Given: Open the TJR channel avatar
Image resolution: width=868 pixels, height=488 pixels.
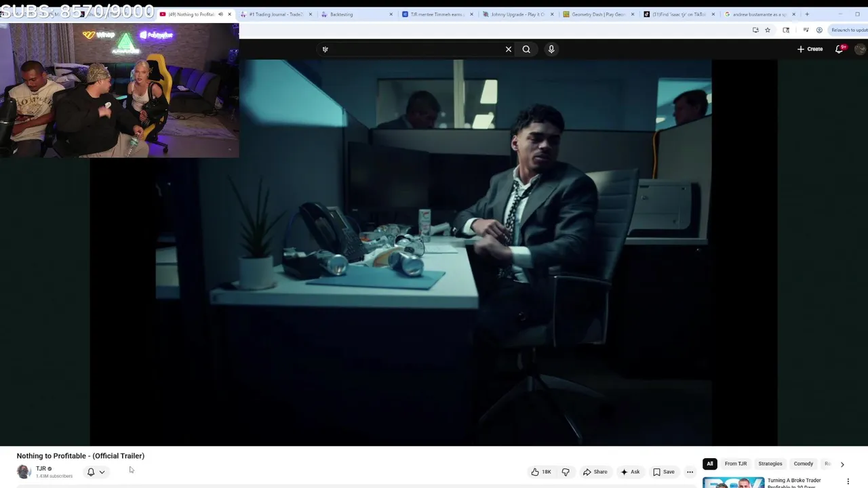Looking at the screenshot, I should point(24,472).
